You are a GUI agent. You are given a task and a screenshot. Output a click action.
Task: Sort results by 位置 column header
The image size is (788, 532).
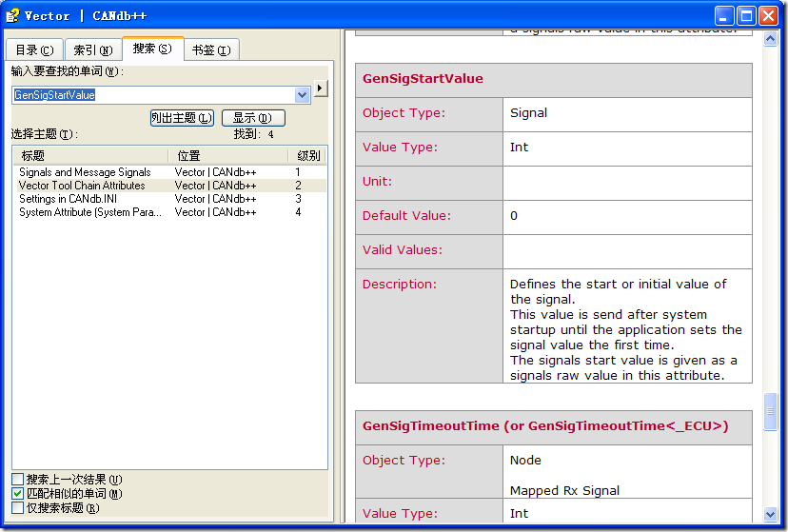tap(228, 156)
